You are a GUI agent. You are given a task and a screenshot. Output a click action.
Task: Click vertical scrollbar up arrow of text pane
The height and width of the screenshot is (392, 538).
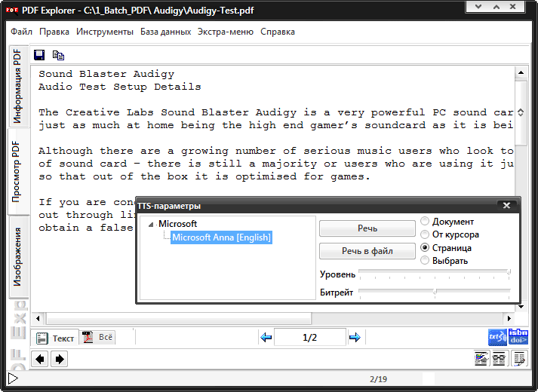click(521, 72)
